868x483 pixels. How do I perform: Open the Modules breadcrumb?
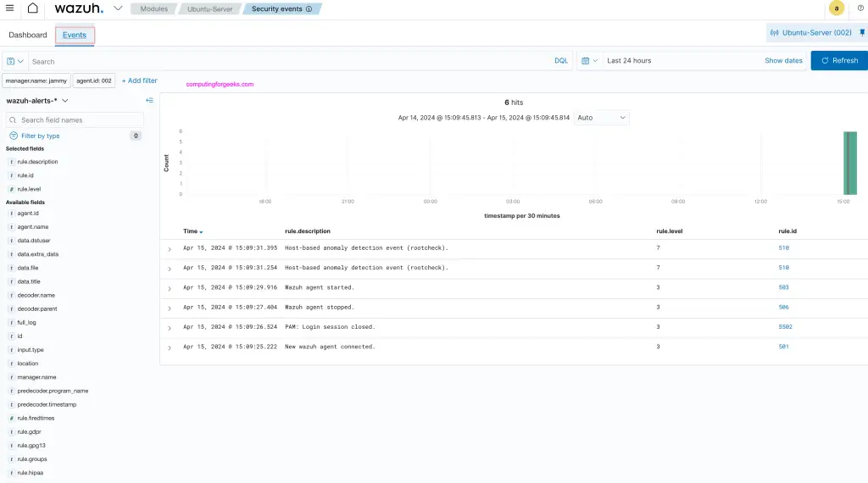153,8
